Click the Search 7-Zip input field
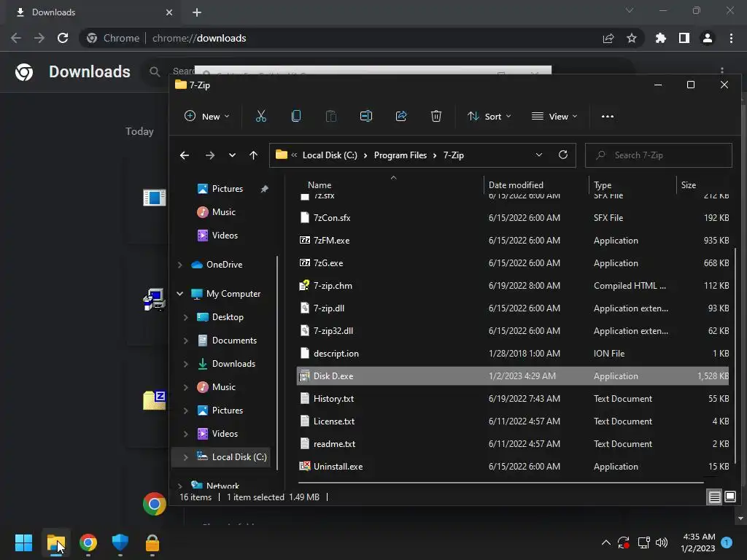 tap(659, 155)
